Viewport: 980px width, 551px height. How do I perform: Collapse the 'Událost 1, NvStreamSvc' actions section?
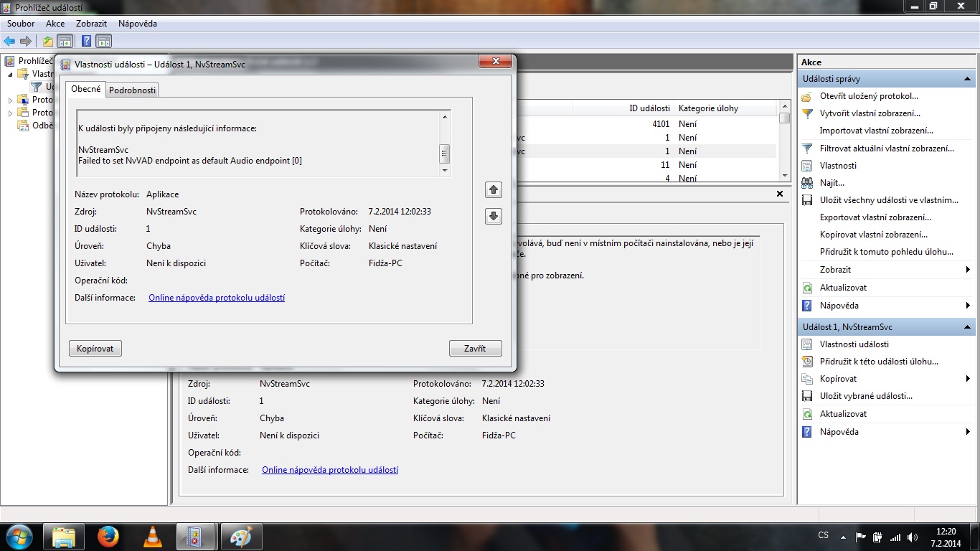pyautogui.click(x=968, y=327)
